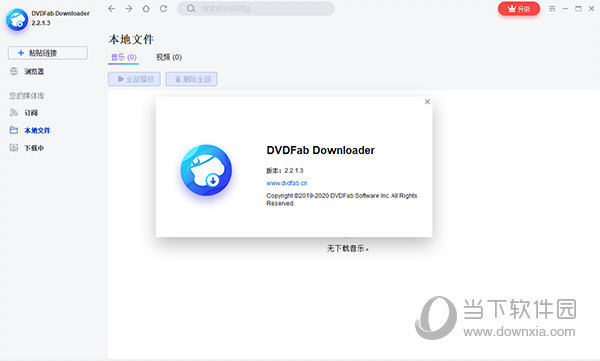
Task: Click the 您的媒体库 section label
Action: (27, 96)
